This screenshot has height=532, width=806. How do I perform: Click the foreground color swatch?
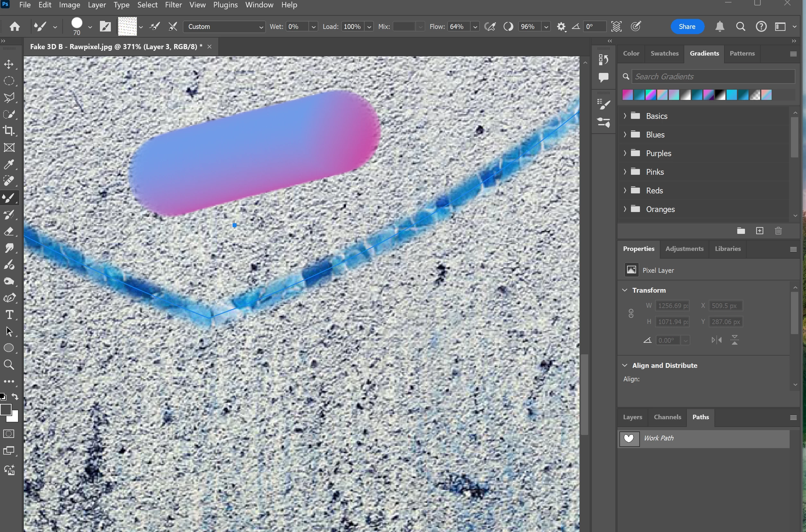click(x=6, y=410)
